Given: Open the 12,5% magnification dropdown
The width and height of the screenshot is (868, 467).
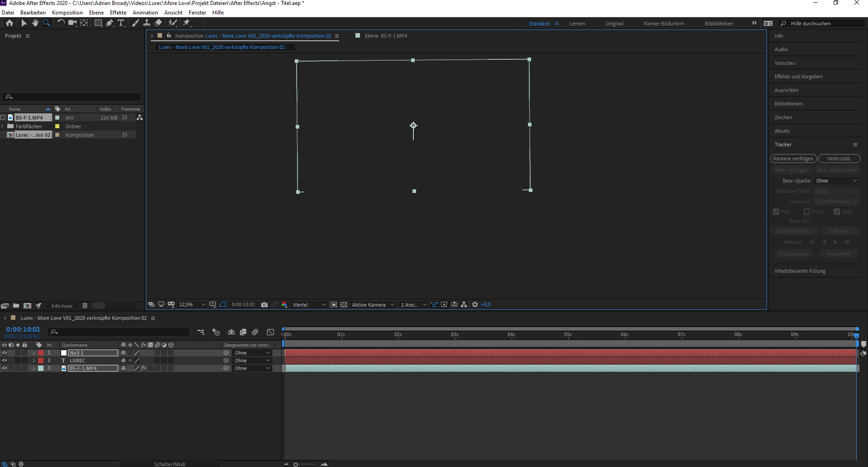Looking at the screenshot, I should click(192, 305).
